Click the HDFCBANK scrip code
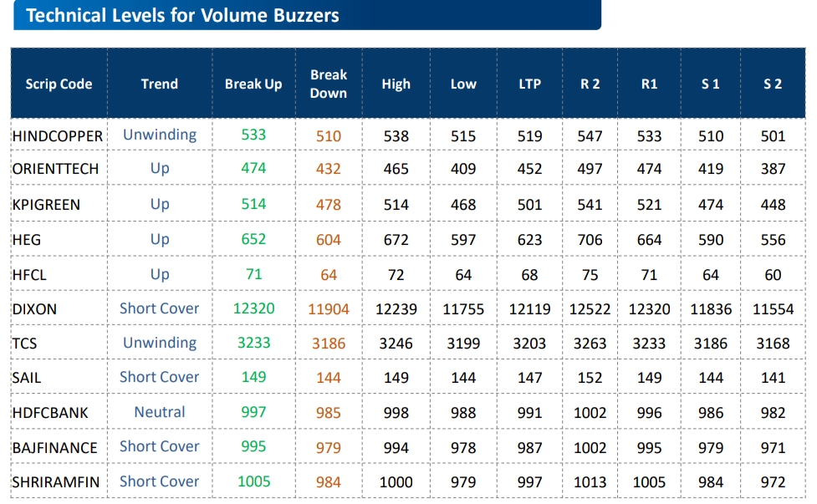The image size is (817, 504). pos(50,412)
